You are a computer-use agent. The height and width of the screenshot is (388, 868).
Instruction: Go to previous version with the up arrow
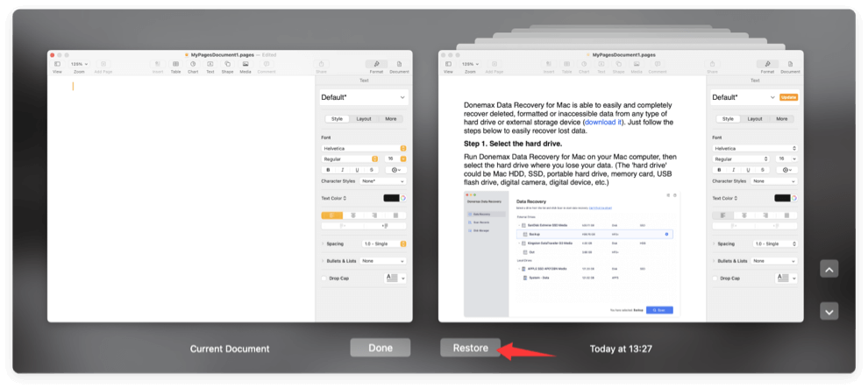829,269
